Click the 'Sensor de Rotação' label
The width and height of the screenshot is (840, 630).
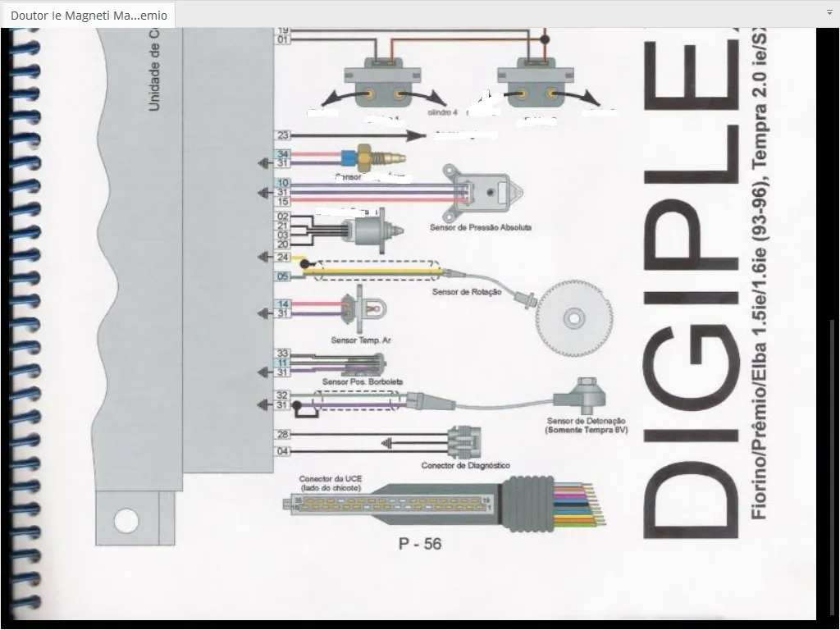pyautogui.click(x=467, y=292)
